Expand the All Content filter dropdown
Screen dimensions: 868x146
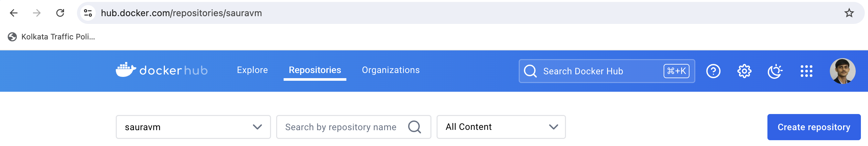click(x=501, y=127)
